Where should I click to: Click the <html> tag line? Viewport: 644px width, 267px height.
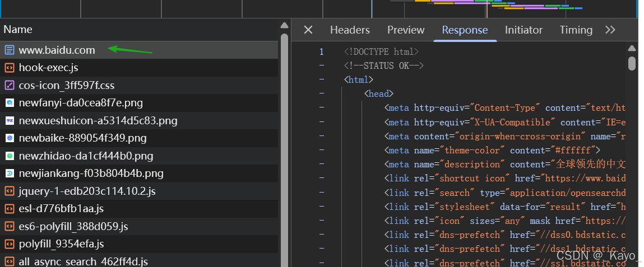359,79
